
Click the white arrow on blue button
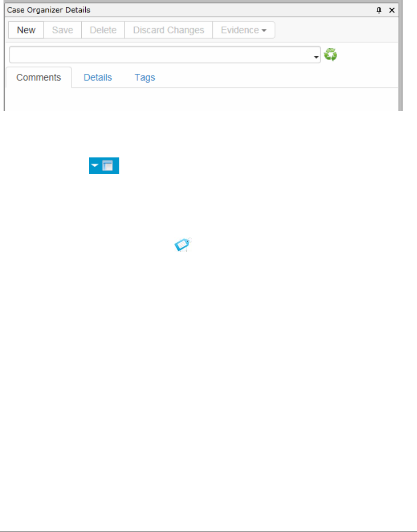(95, 166)
